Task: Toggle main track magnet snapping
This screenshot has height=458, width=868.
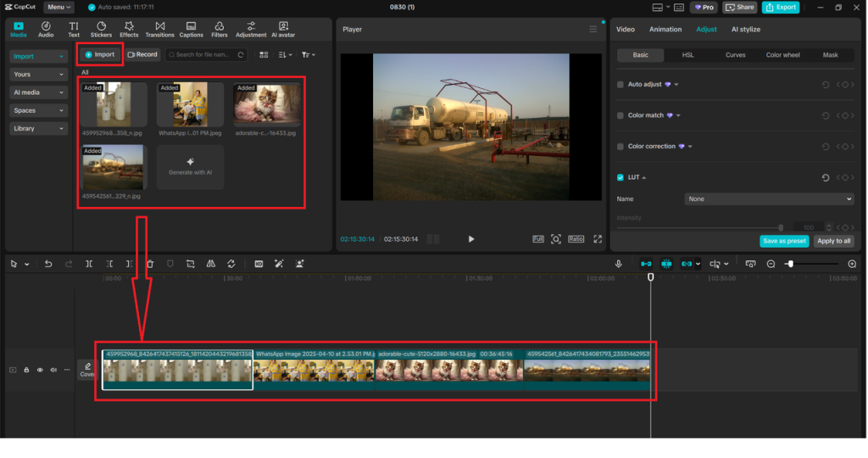Action: coord(646,264)
